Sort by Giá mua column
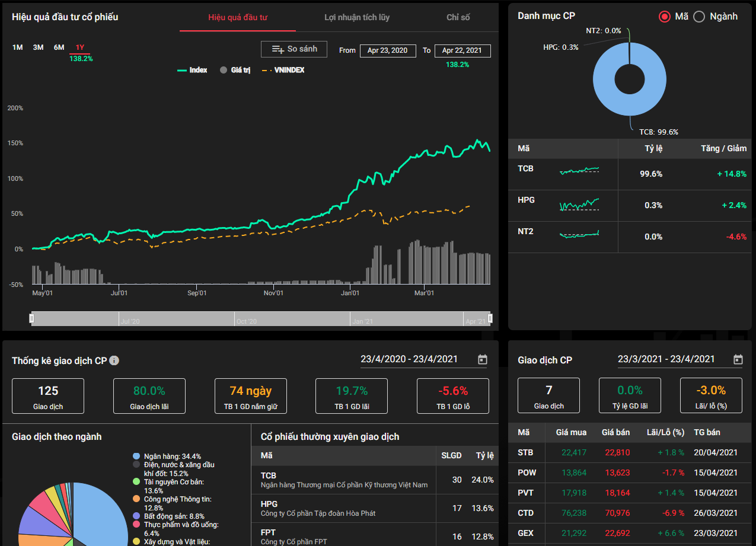756x546 pixels. point(571,432)
